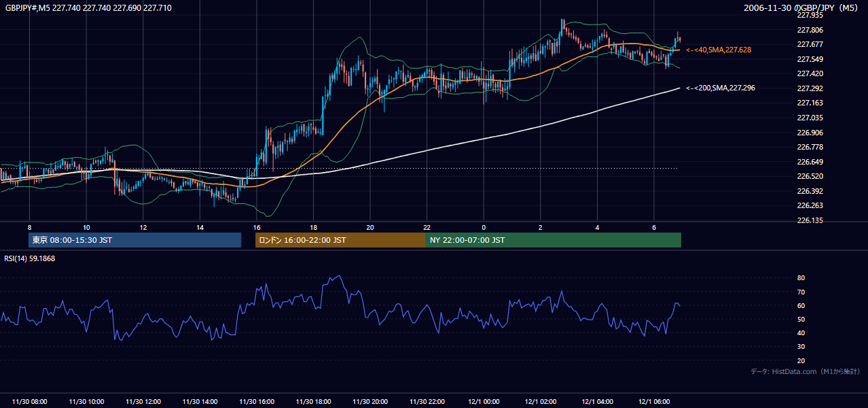Click the price axis value 227.549
This screenshot has height=408, width=868.
pos(810,59)
